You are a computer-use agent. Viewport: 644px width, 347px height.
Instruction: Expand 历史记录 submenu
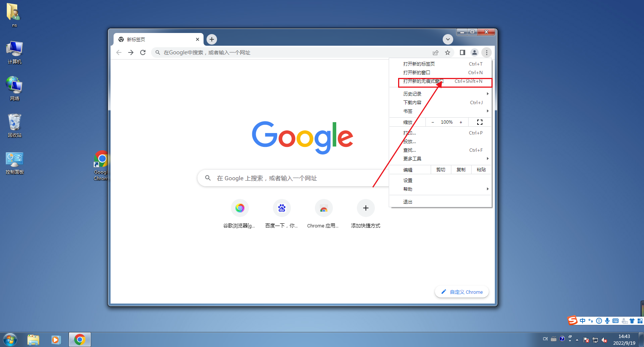(440, 94)
